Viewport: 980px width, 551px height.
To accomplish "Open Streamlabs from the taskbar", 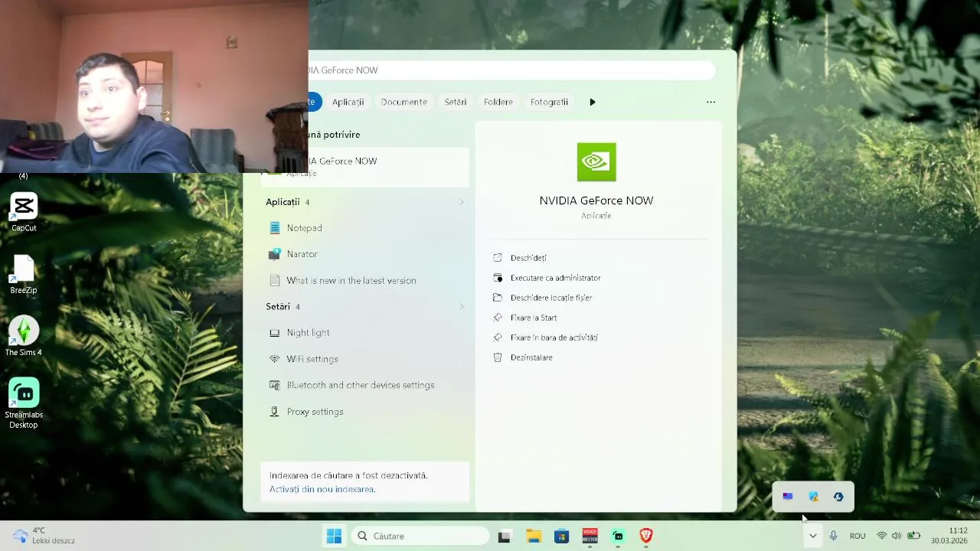I will (618, 536).
